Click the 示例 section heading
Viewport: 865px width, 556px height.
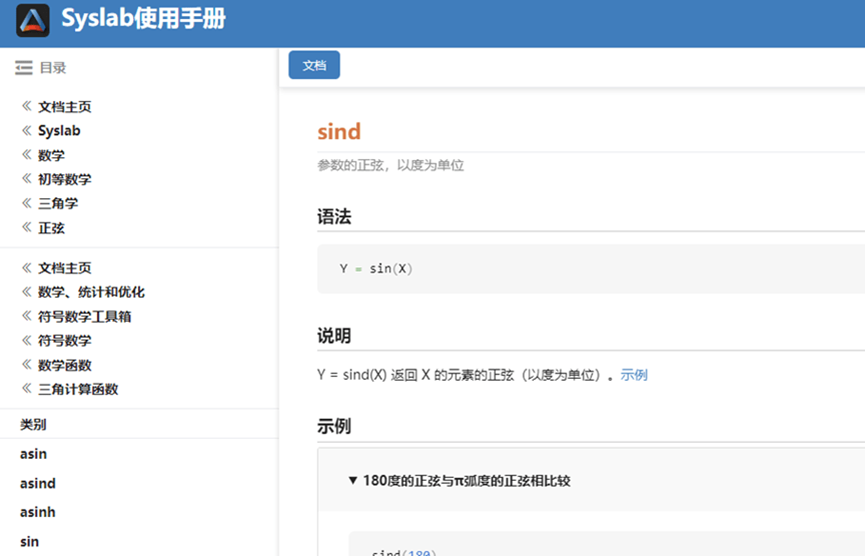point(334,426)
